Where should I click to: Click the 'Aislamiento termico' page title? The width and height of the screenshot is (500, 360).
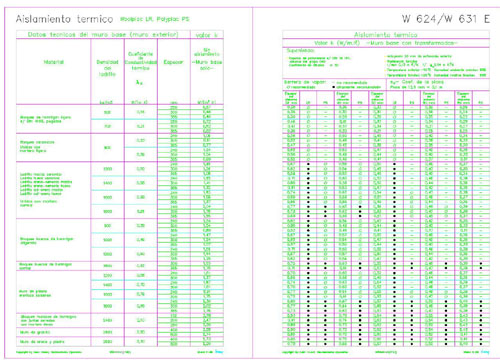(x=64, y=19)
